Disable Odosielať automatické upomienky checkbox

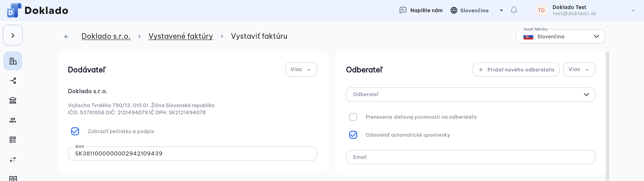(353, 135)
